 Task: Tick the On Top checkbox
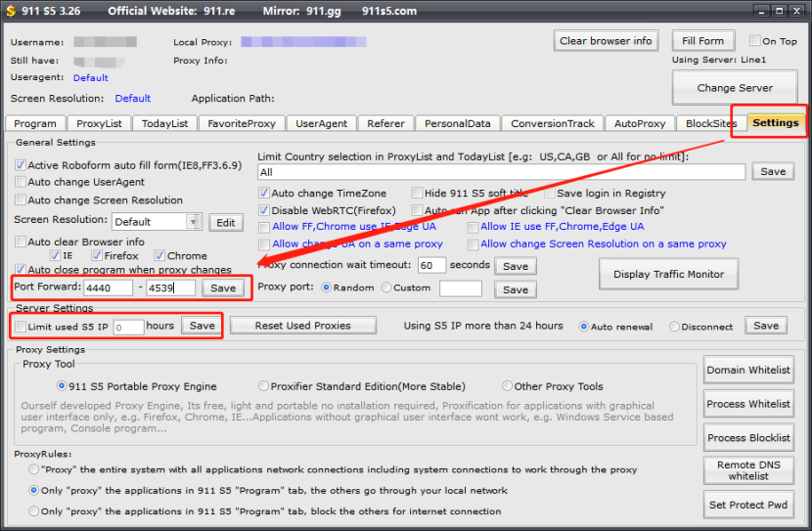point(754,41)
